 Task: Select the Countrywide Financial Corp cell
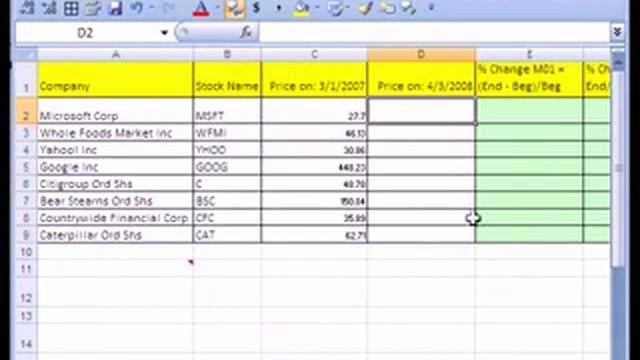point(116,218)
